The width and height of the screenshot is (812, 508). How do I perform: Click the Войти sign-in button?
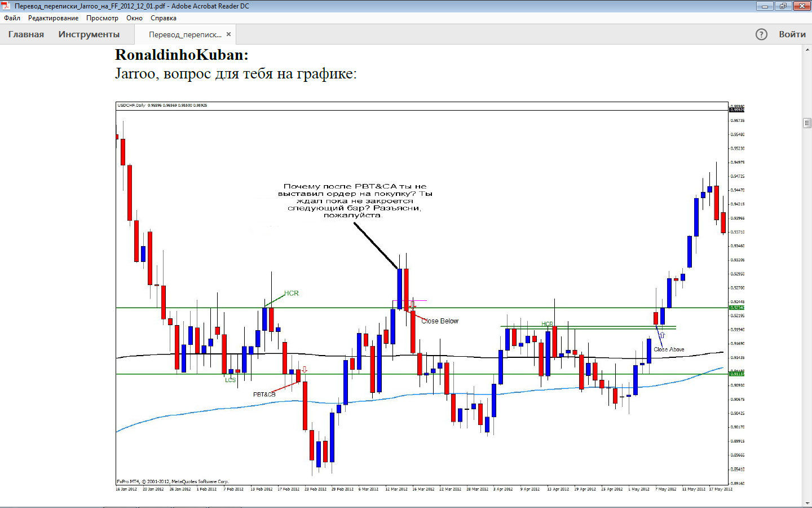tap(792, 34)
